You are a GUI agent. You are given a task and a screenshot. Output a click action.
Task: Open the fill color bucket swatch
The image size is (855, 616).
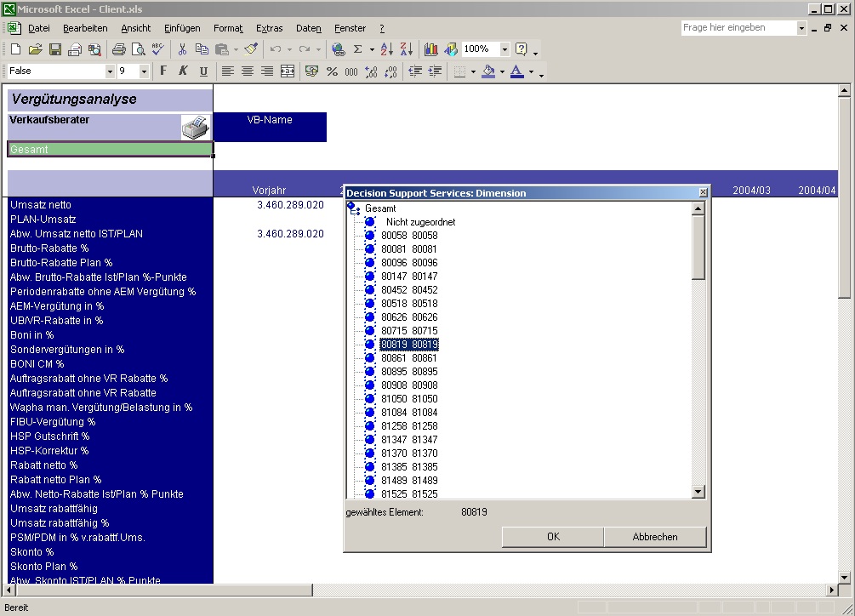click(488, 71)
